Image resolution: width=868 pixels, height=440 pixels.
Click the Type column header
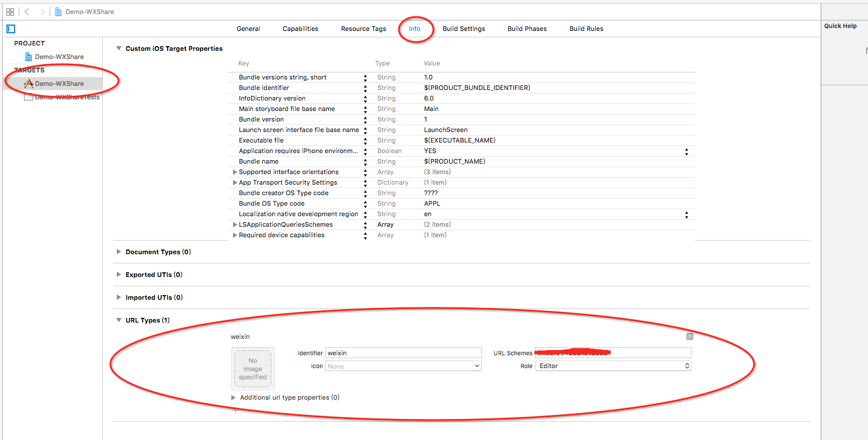[x=382, y=63]
